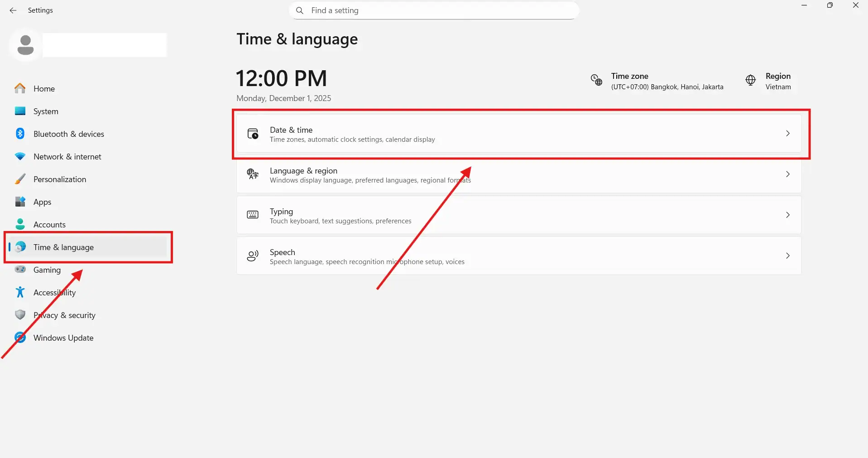The width and height of the screenshot is (868, 458).
Task: Click the Bluetooth icon in sidebar
Action: coord(20,134)
